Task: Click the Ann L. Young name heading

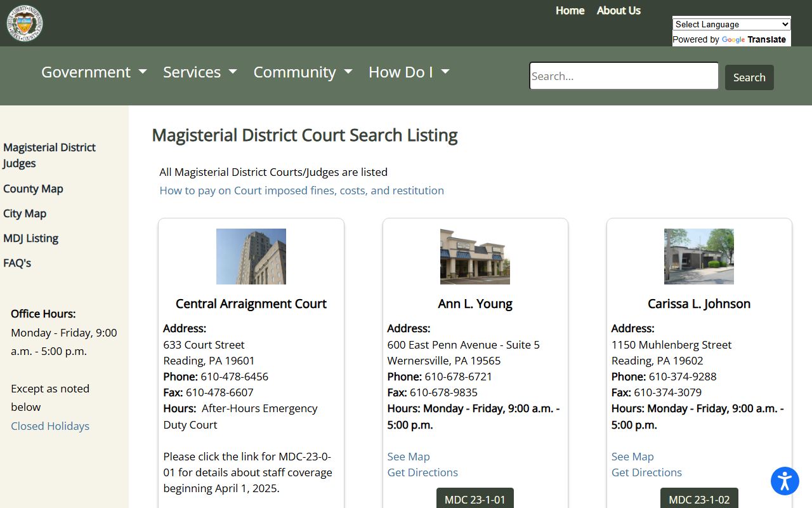Action: click(475, 304)
